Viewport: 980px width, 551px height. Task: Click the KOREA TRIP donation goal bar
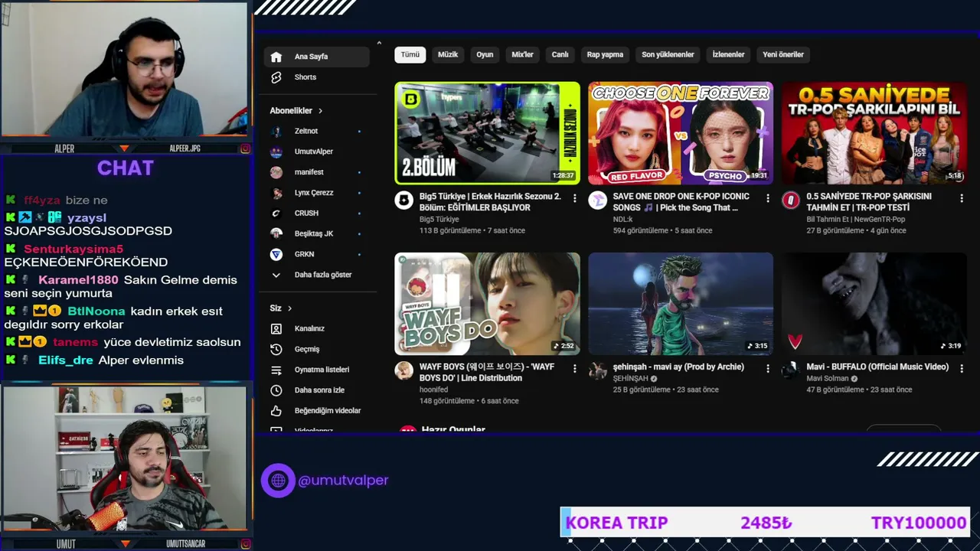pyautogui.click(x=766, y=523)
